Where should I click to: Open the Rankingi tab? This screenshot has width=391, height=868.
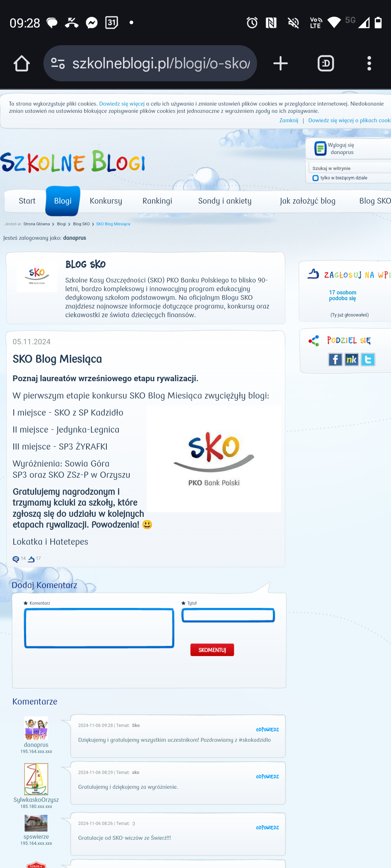coord(157,201)
